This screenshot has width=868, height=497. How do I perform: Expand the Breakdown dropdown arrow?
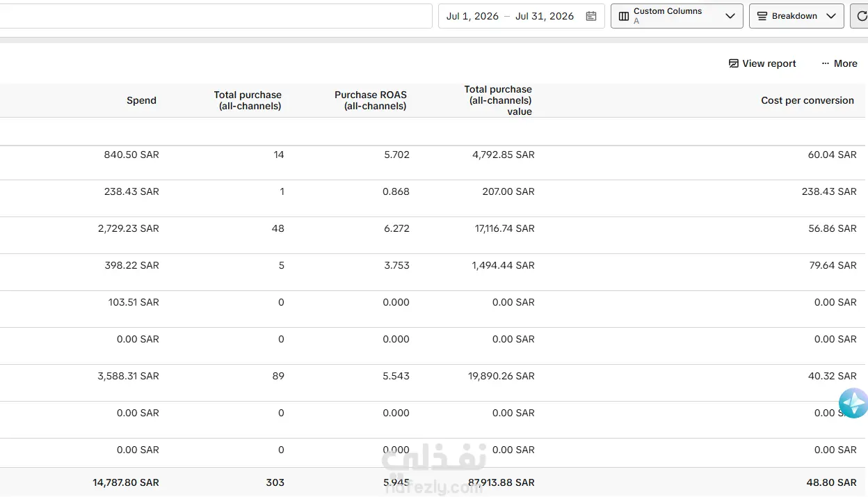831,16
